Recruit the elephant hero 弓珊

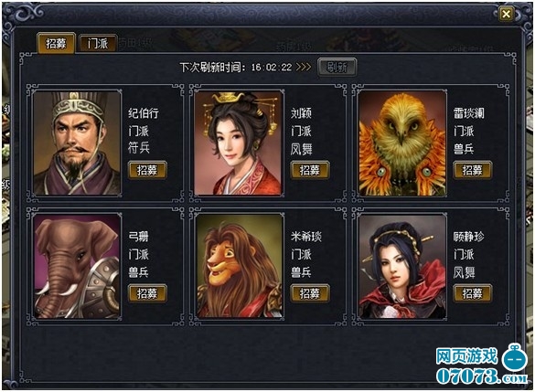click(147, 293)
